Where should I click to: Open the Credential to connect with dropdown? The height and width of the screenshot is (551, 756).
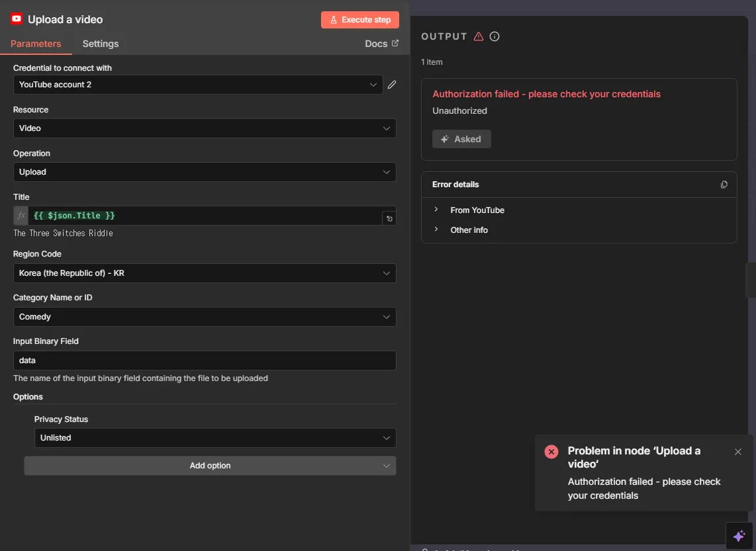coord(197,85)
